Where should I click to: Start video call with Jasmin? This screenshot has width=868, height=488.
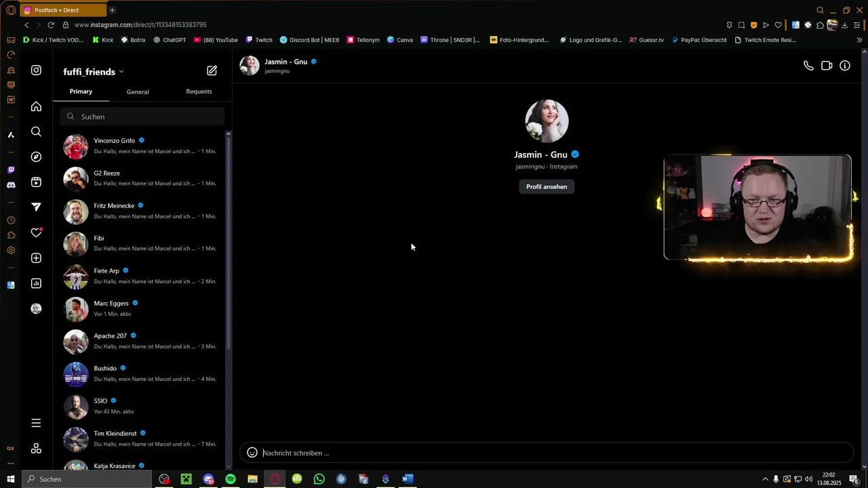827,66
